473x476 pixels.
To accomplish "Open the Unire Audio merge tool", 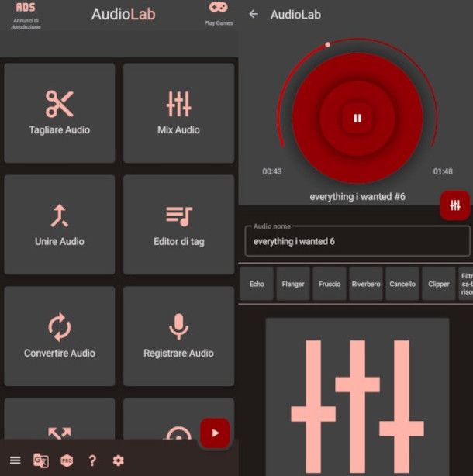I will click(60, 225).
